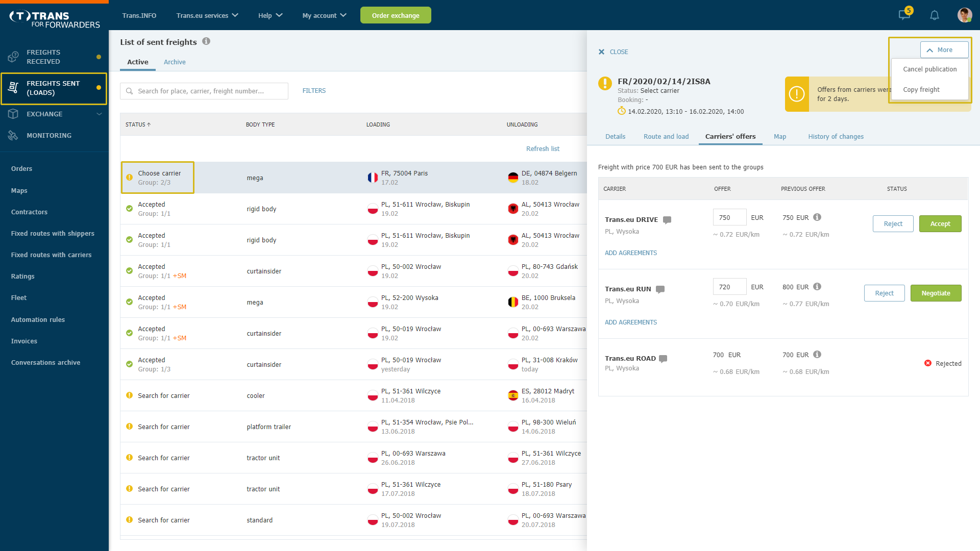Sort the list by Status column
This screenshot has height=551, width=980.
coord(138,124)
